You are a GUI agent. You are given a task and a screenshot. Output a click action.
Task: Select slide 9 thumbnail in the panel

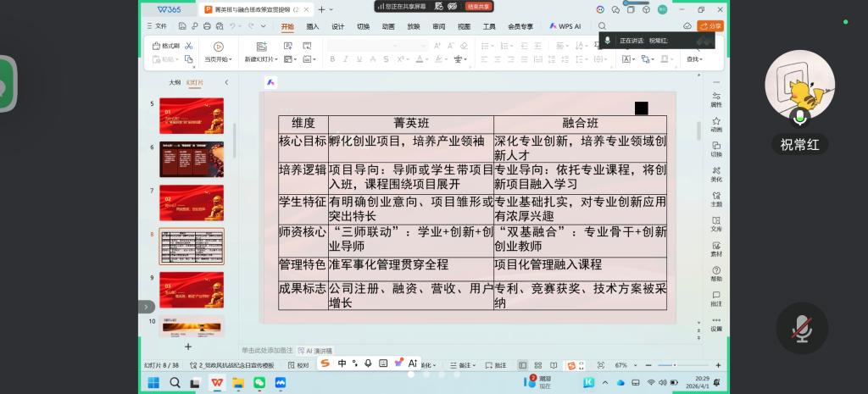(192, 289)
